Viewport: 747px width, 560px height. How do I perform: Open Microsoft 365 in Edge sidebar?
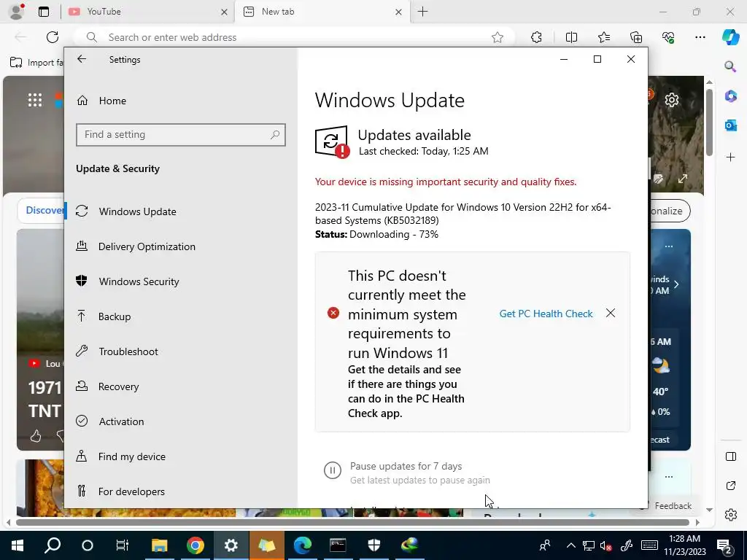pos(730,96)
